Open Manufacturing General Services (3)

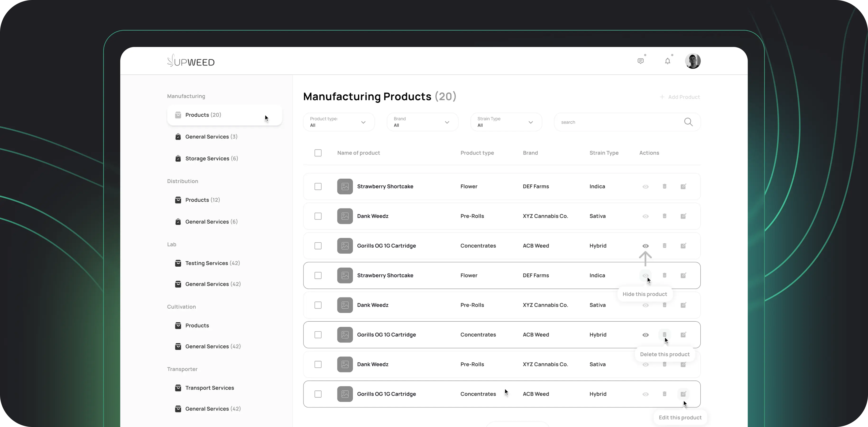click(x=206, y=137)
